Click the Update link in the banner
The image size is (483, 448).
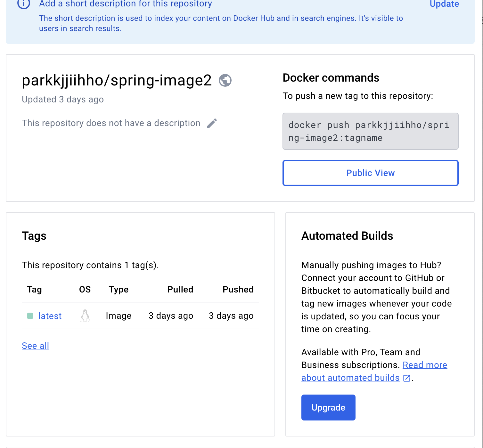(444, 4)
